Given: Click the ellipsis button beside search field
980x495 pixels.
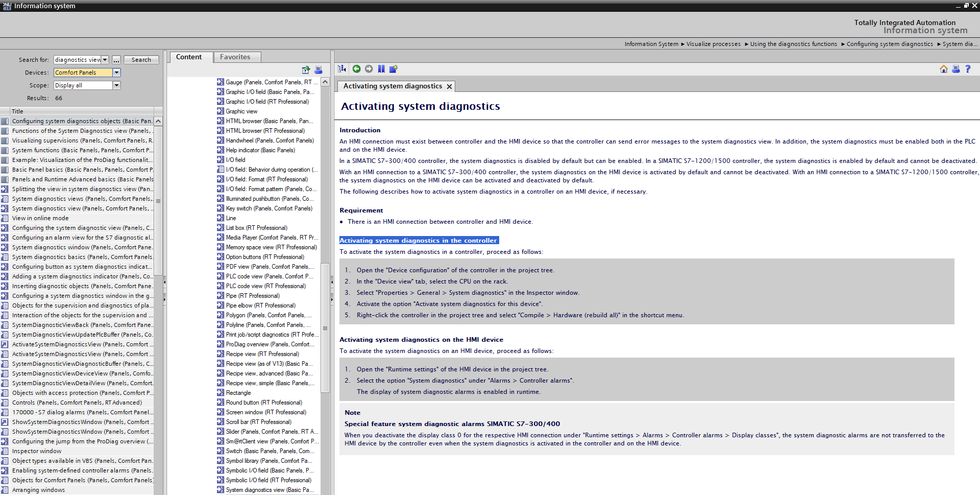Looking at the screenshot, I should pyautogui.click(x=116, y=60).
